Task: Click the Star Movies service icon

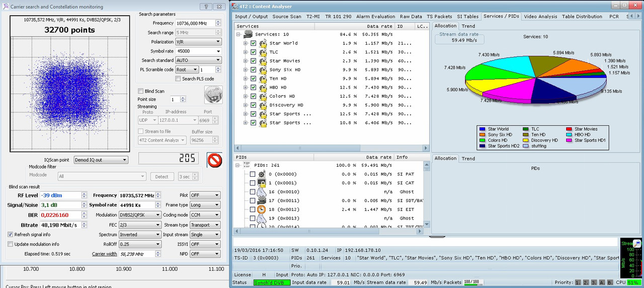Action: click(263, 61)
